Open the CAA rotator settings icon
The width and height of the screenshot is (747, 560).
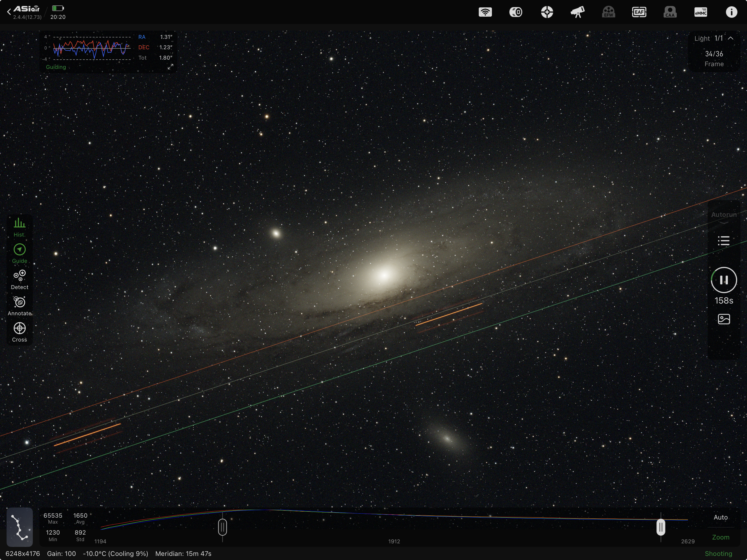pos(670,13)
